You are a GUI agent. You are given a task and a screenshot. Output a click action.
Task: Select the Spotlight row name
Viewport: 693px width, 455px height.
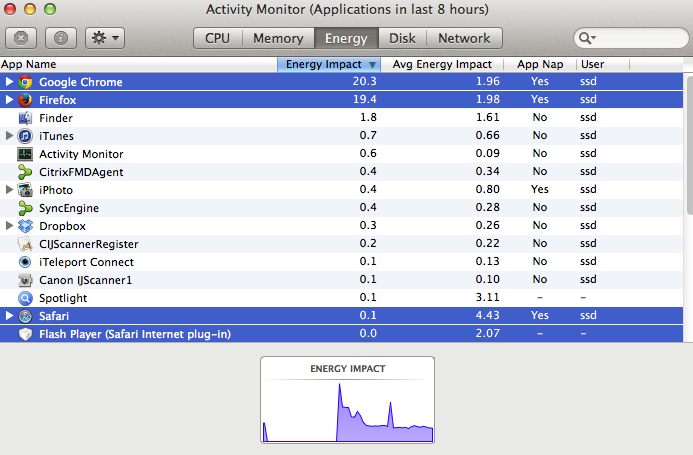click(x=63, y=298)
